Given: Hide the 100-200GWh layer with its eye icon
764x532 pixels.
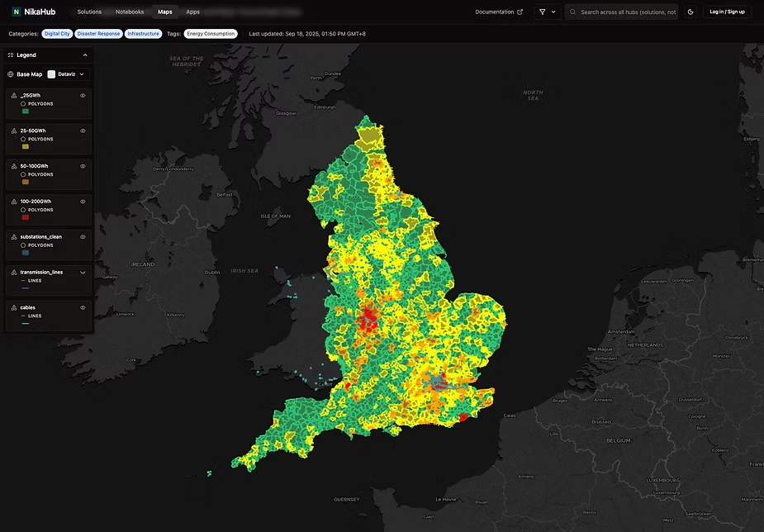Looking at the screenshot, I should click(x=83, y=202).
